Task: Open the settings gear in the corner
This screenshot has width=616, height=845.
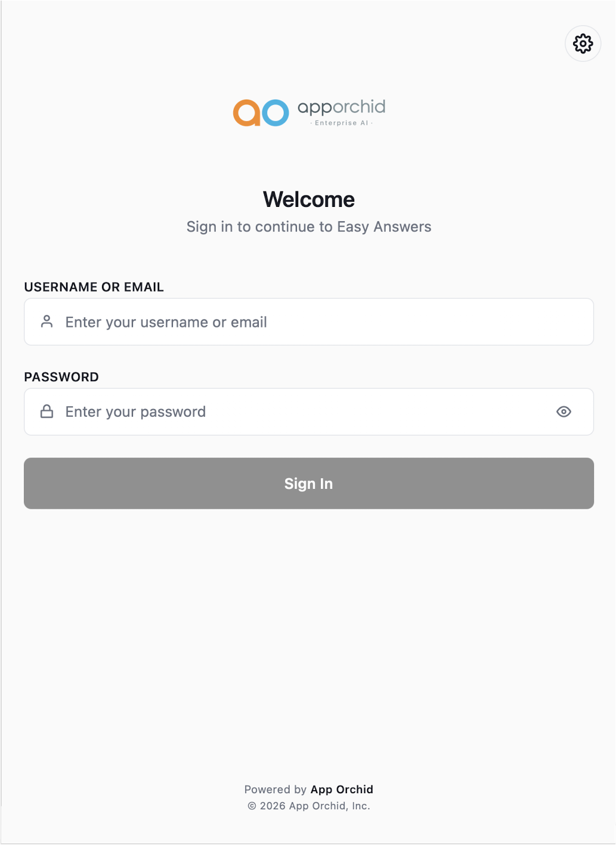Action: (583, 44)
